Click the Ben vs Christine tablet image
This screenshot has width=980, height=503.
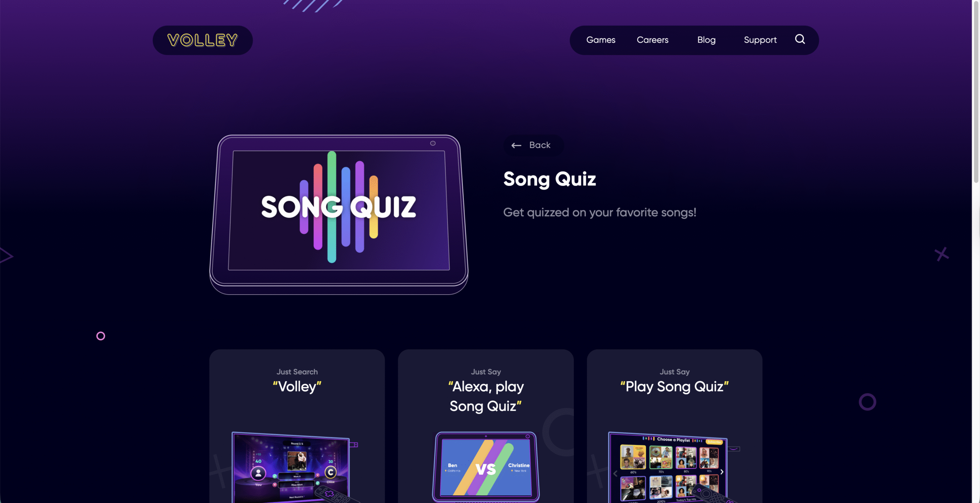click(x=486, y=467)
